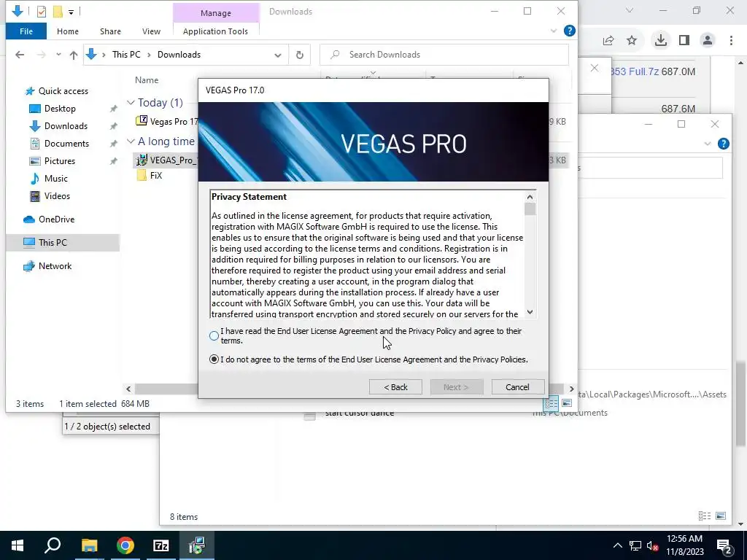Open File Explorer from the taskbar

click(89, 545)
